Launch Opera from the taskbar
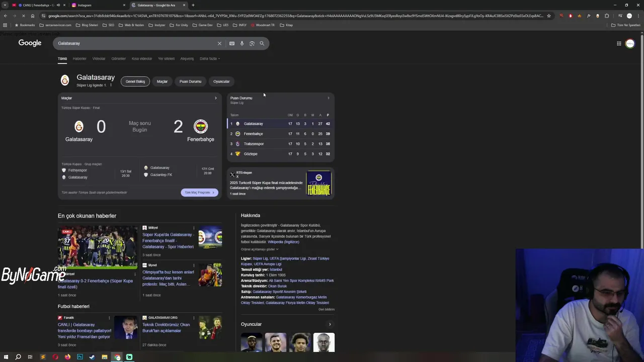 tap(55, 357)
